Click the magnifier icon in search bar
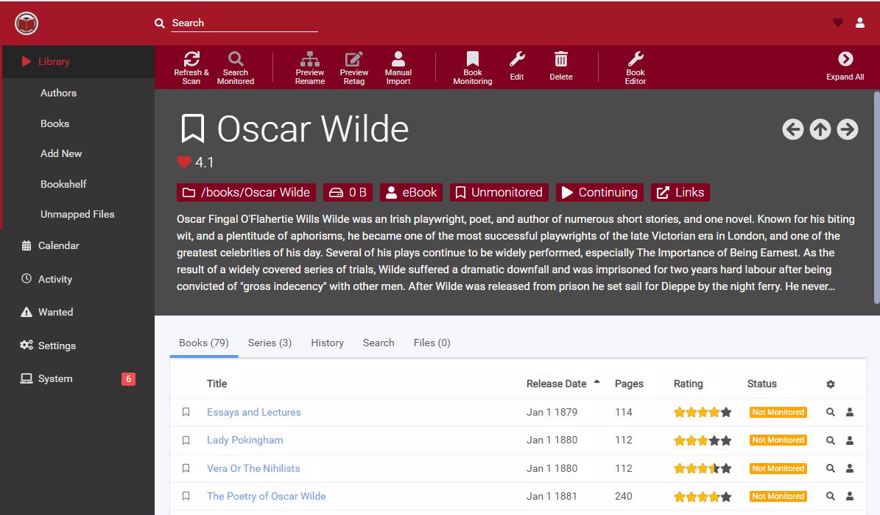Screen dimensions: 880x515 tap(160, 23)
